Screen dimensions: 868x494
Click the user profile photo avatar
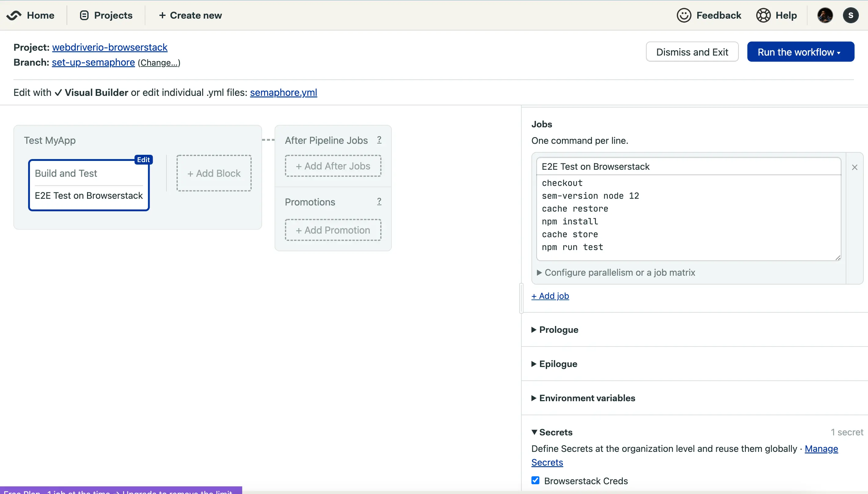[x=825, y=15]
